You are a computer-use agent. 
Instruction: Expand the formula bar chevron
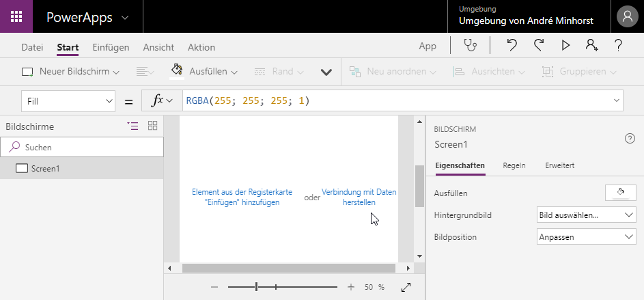click(x=617, y=100)
